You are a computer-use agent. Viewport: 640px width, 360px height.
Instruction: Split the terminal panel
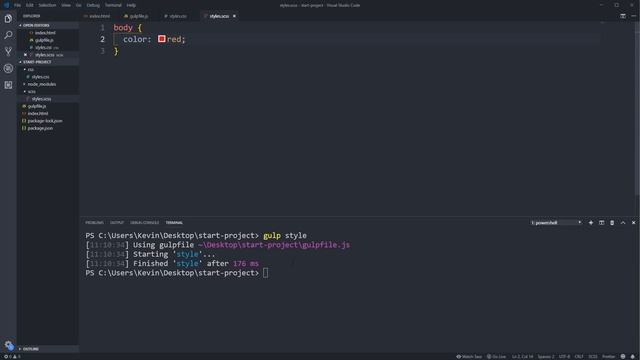601,223
